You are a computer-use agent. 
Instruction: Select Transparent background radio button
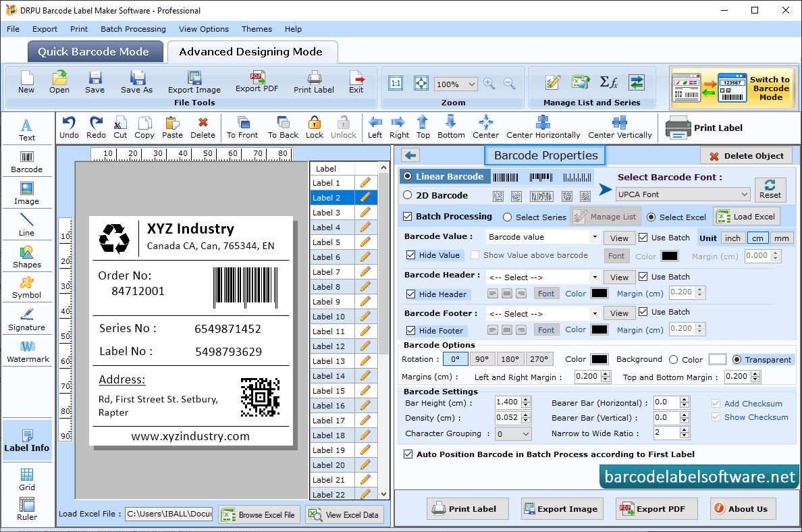pos(737,360)
